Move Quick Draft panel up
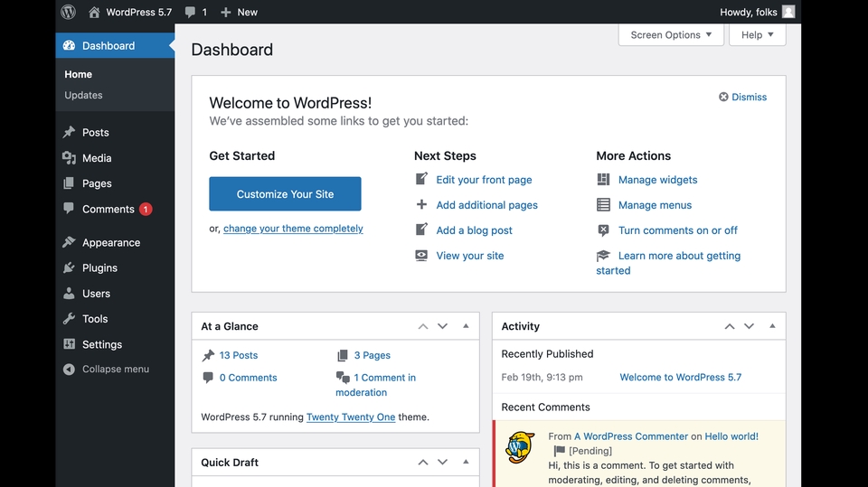This screenshot has width=868, height=487. point(423,462)
